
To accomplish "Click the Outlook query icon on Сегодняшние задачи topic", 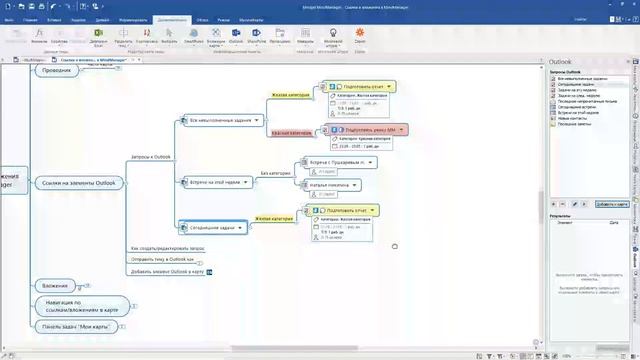I will coord(184,228).
